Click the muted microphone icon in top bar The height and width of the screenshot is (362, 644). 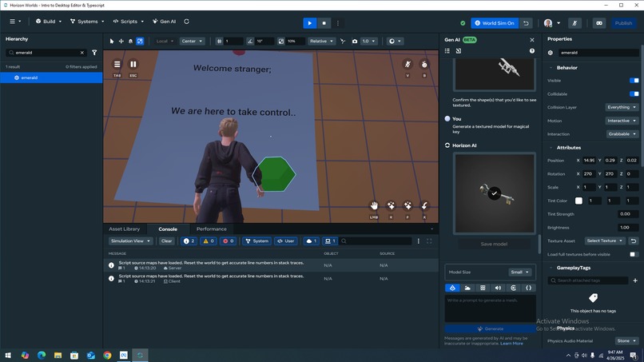click(574, 23)
